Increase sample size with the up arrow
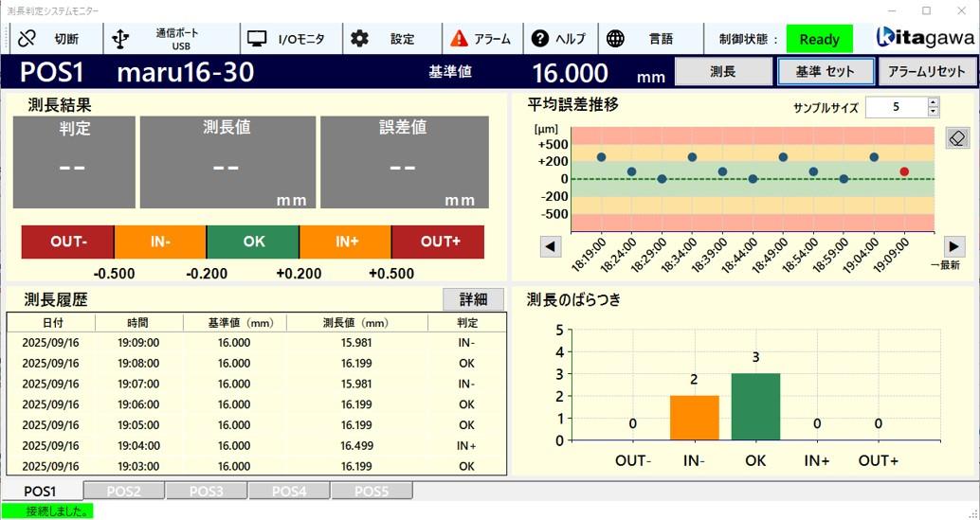980x520 pixels. tap(933, 102)
